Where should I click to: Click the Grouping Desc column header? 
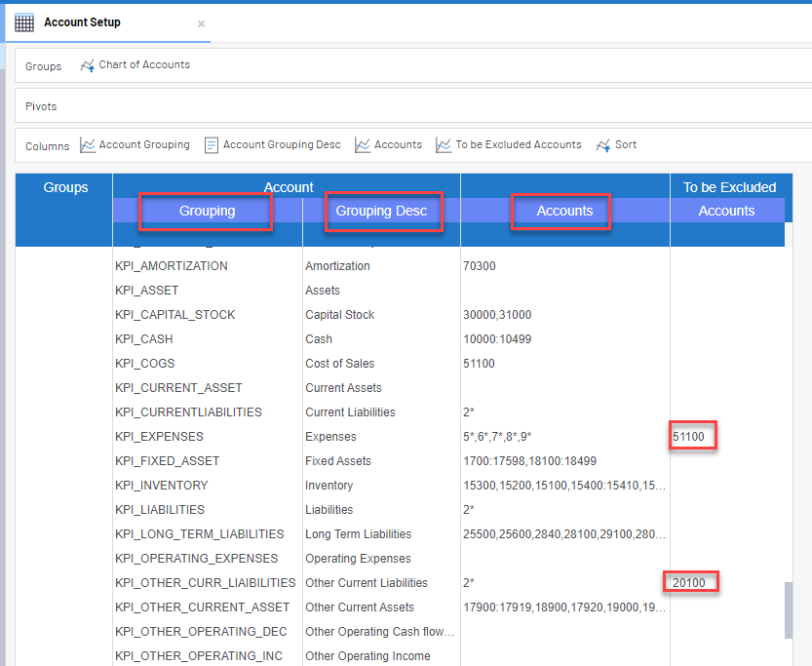[x=381, y=211]
